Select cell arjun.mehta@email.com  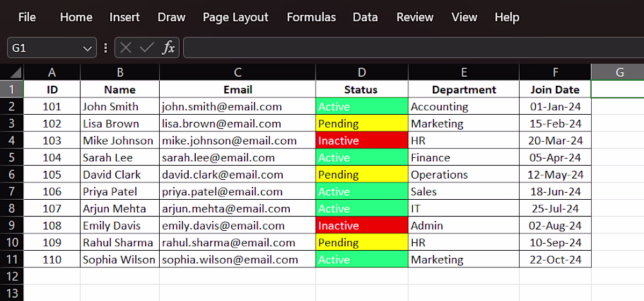tap(238, 208)
